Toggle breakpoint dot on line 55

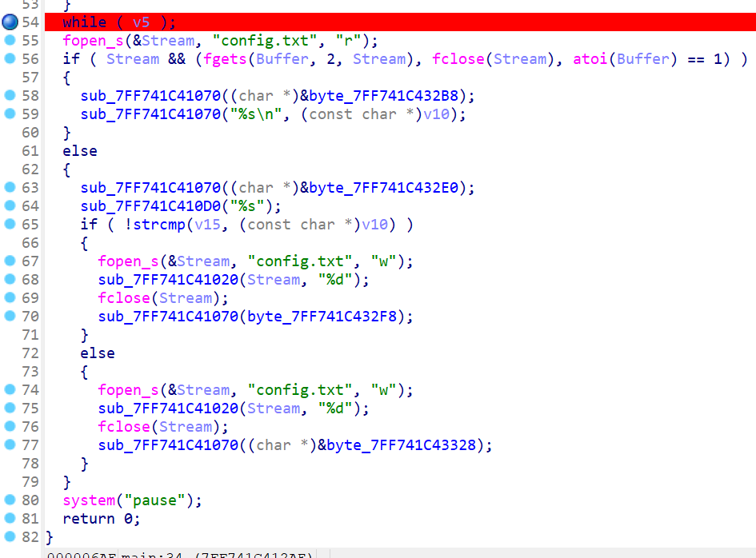tap(10, 40)
